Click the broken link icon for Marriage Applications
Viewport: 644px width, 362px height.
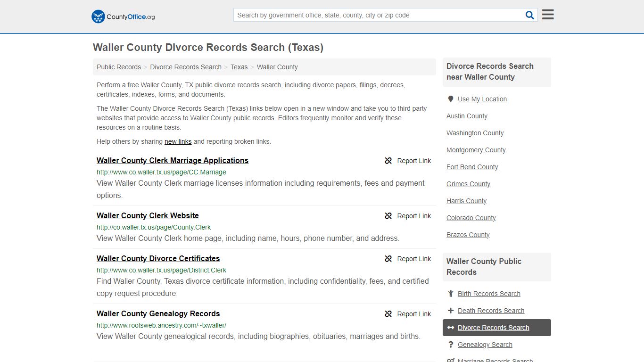coord(388,161)
